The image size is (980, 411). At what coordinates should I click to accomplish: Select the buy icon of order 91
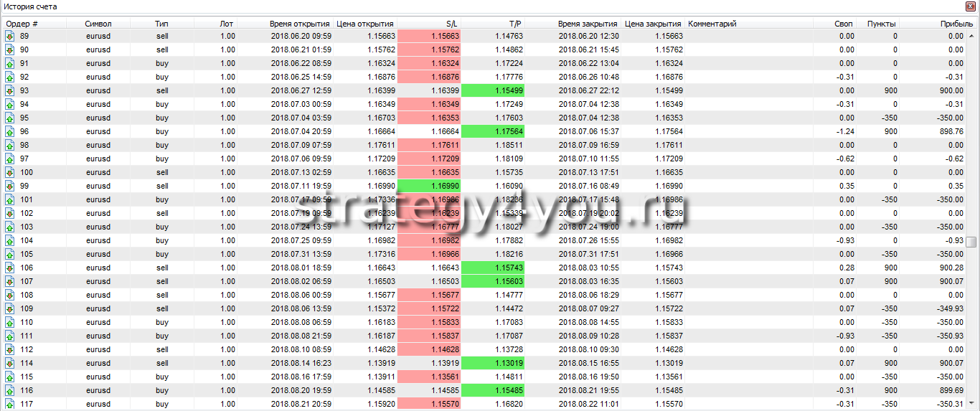coord(10,63)
